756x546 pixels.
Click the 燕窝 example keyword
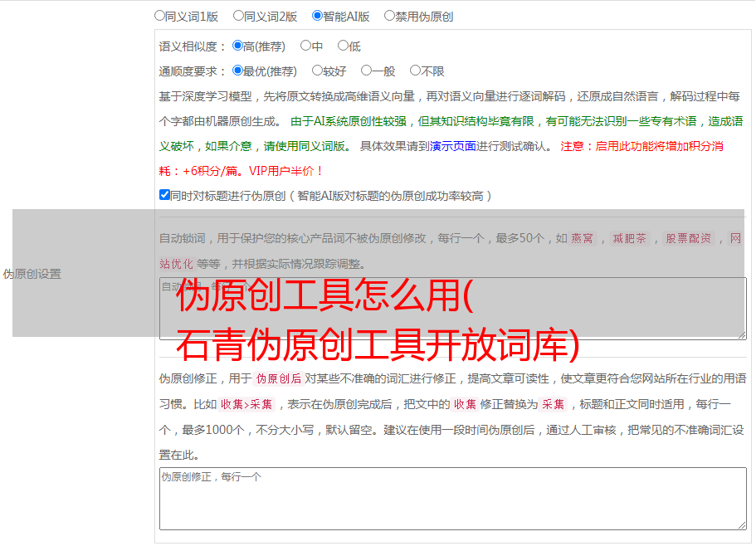582,238
